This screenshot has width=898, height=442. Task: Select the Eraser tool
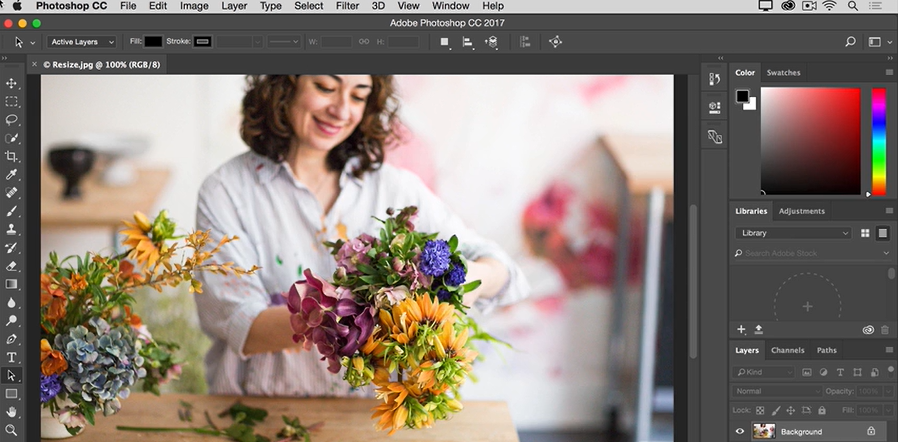pos(11,266)
